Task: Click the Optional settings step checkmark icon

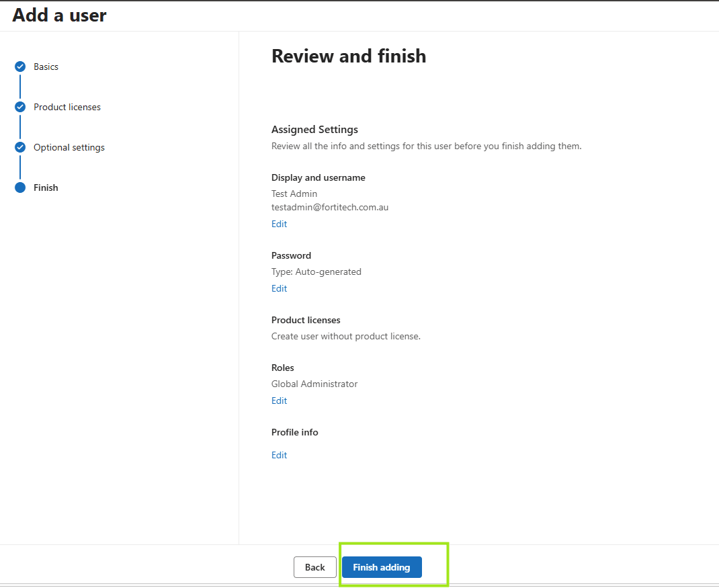Action: pyautogui.click(x=20, y=148)
